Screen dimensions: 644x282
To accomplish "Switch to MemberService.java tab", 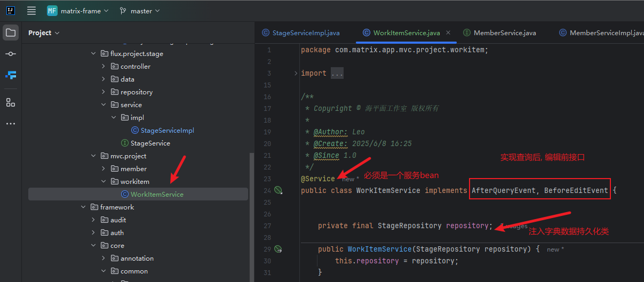I will click(x=499, y=33).
